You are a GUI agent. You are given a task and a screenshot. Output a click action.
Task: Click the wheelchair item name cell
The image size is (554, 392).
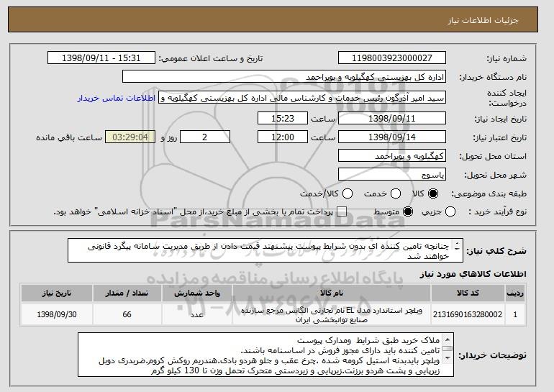[x=332, y=314]
